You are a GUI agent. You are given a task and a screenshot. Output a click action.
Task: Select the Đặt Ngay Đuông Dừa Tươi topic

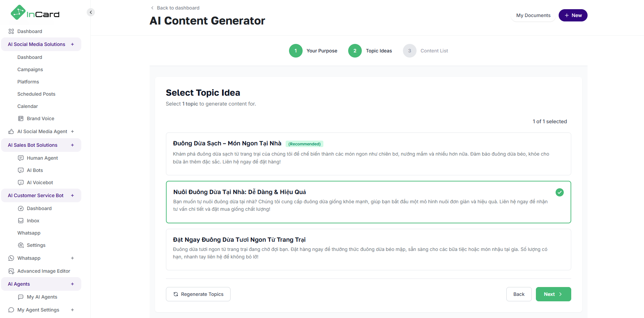(x=368, y=250)
